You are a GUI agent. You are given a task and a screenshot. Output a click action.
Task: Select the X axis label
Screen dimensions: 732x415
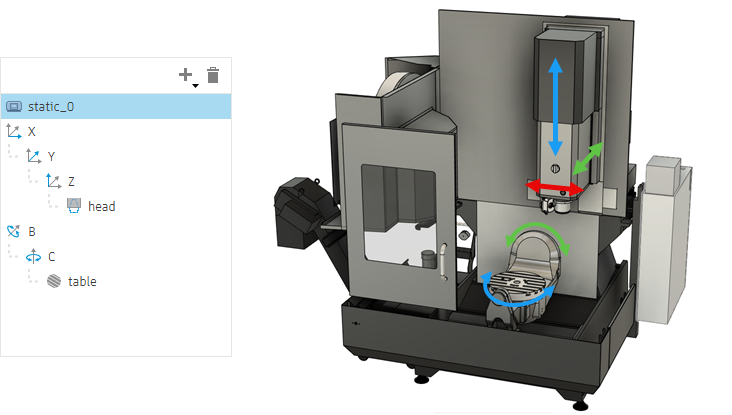coord(32,132)
